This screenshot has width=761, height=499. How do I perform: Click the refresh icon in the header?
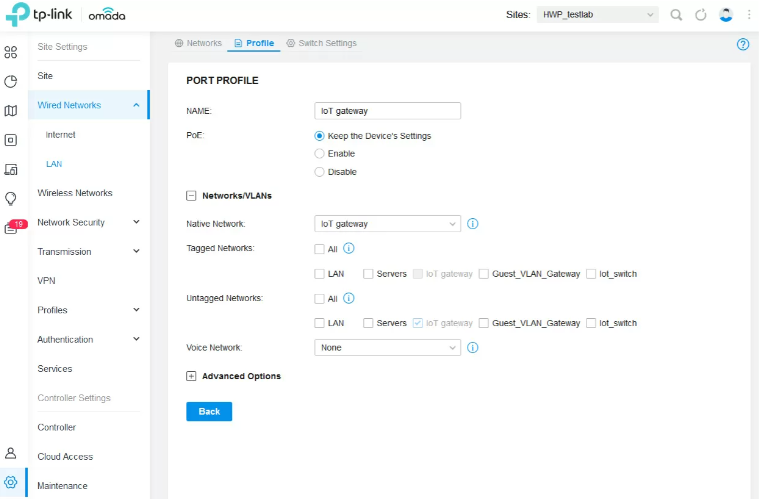(x=701, y=15)
